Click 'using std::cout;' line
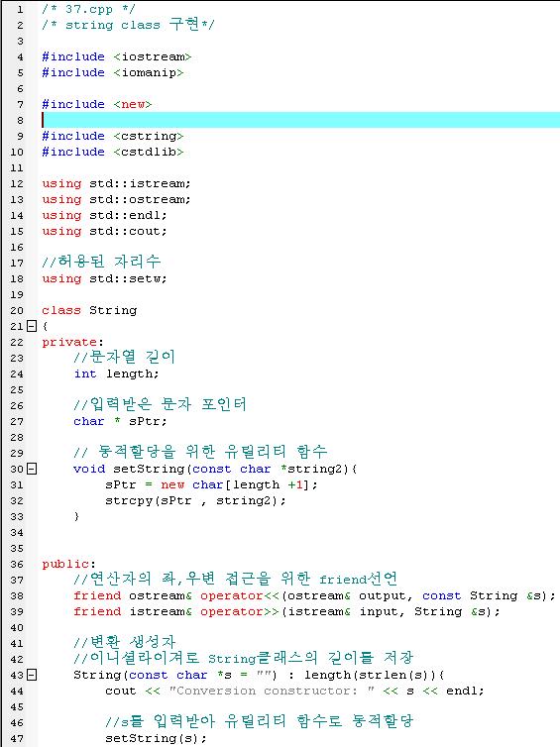 [x=104, y=231]
